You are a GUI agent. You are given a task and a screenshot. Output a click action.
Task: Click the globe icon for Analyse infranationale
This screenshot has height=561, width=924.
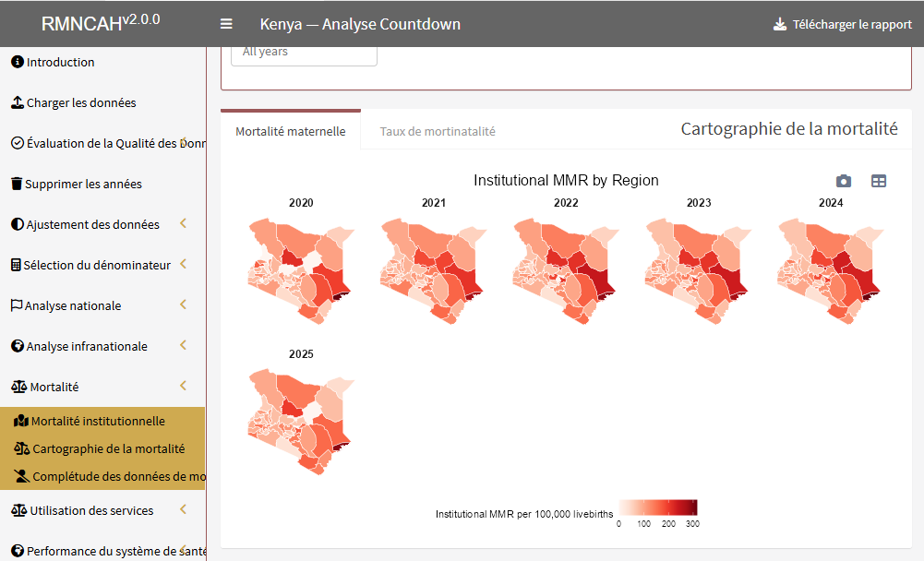click(x=18, y=346)
